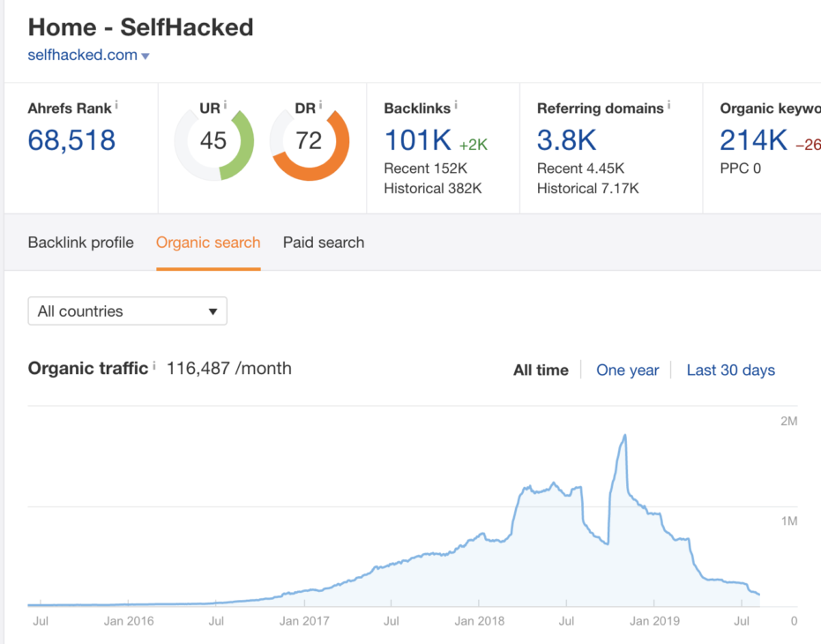Click the Jan 2017 axis label

tap(304, 621)
